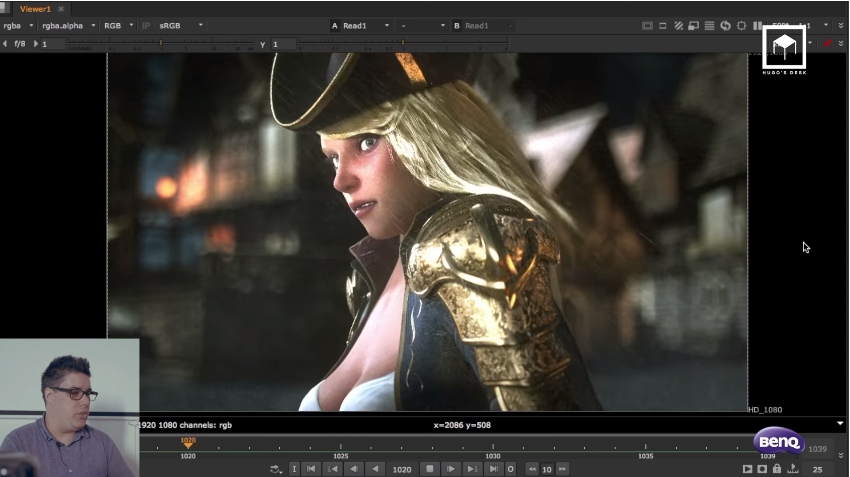The width and height of the screenshot is (850, 477).
Task: Open the RGB display mode dropdown
Action: click(x=118, y=25)
